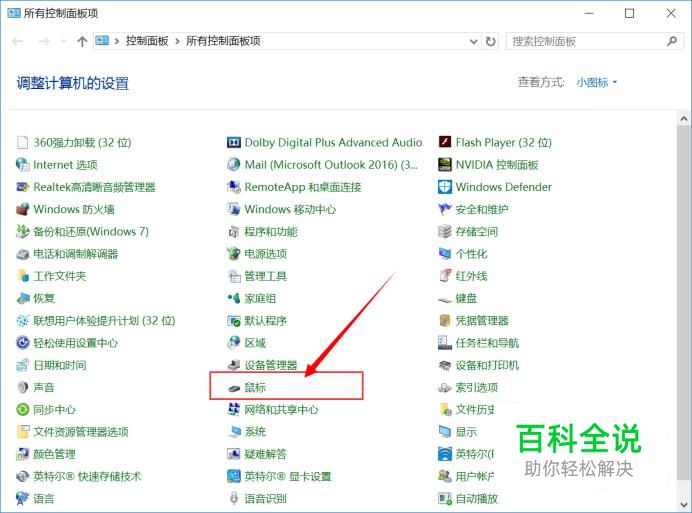Image resolution: width=692 pixels, height=513 pixels.
Task: Expand the address bar history dropdown
Action: tap(474, 41)
